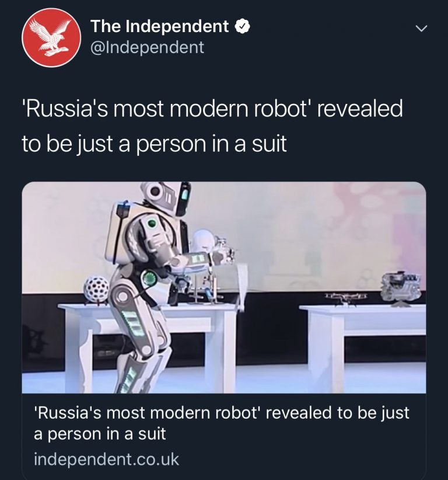The height and width of the screenshot is (480, 448).
Task: Open The Independent display name link
Action: click(159, 26)
